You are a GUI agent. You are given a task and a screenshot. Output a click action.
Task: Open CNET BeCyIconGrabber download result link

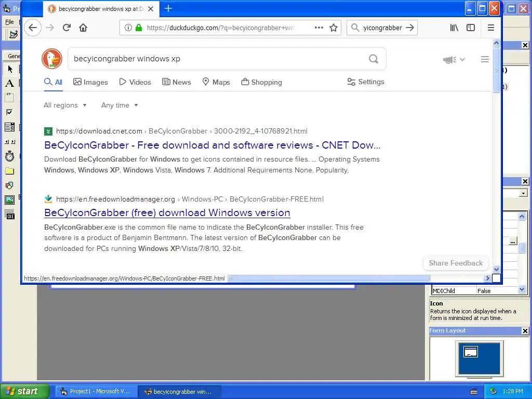point(212,145)
